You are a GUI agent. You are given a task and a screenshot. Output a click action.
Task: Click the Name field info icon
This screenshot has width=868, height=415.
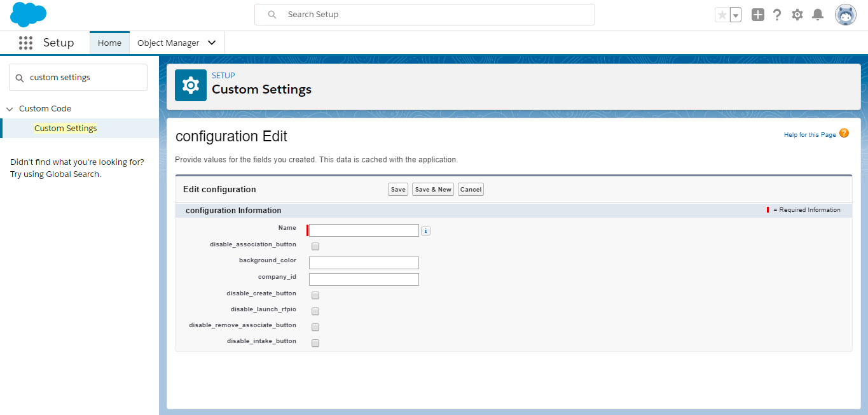[x=426, y=231]
